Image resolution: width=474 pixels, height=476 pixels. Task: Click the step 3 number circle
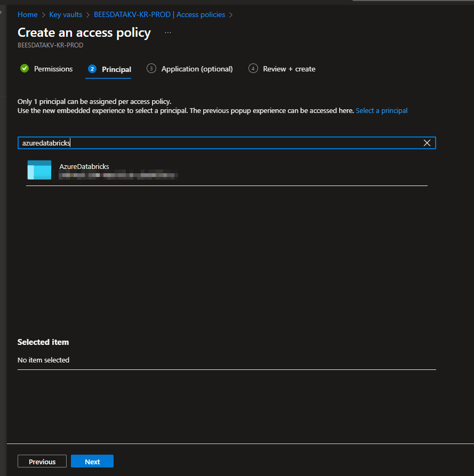click(x=151, y=69)
